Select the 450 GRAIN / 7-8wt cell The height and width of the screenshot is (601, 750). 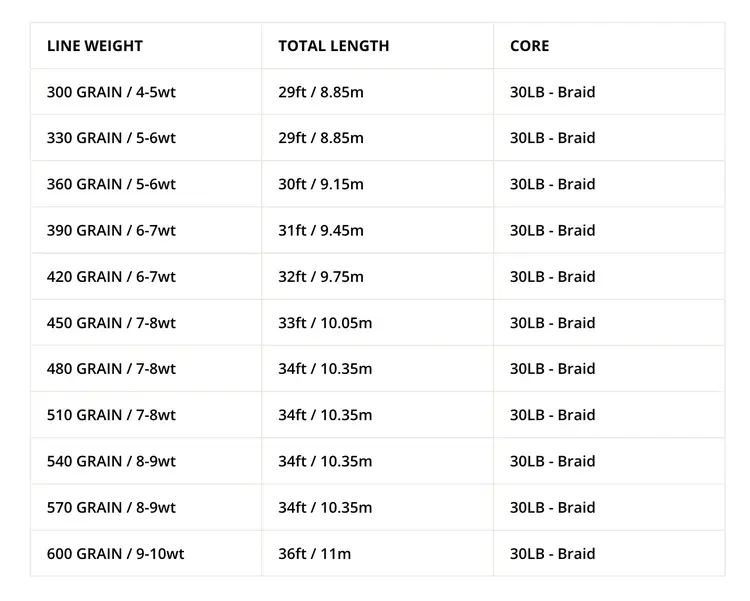click(x=111, y=323)
